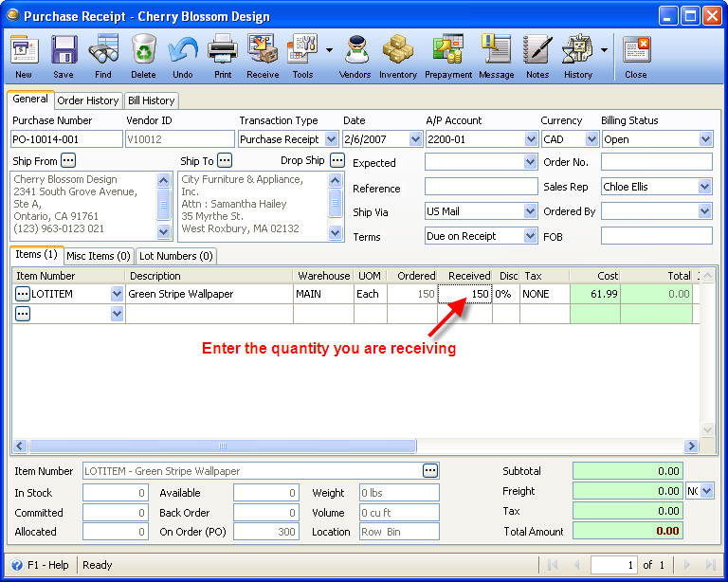
Task: Open the Expected date dropdown
Action: [530, 162]
